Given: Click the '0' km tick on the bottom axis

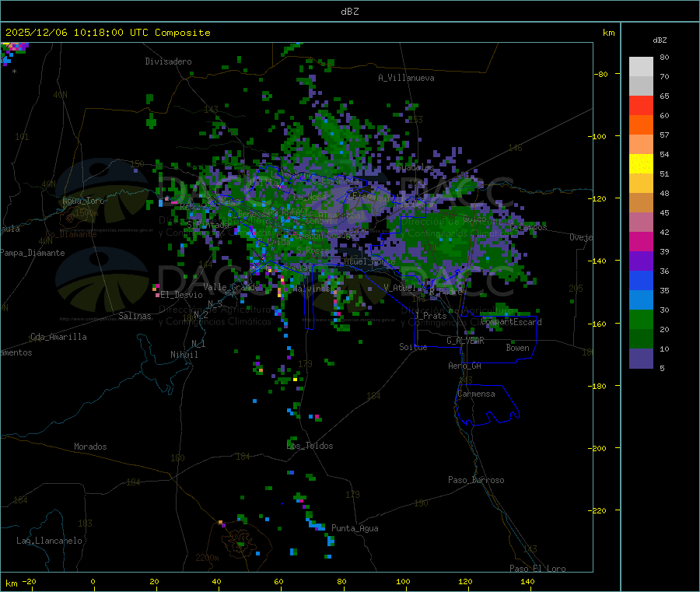Looking at the screenshot, I should coord(93,581).
